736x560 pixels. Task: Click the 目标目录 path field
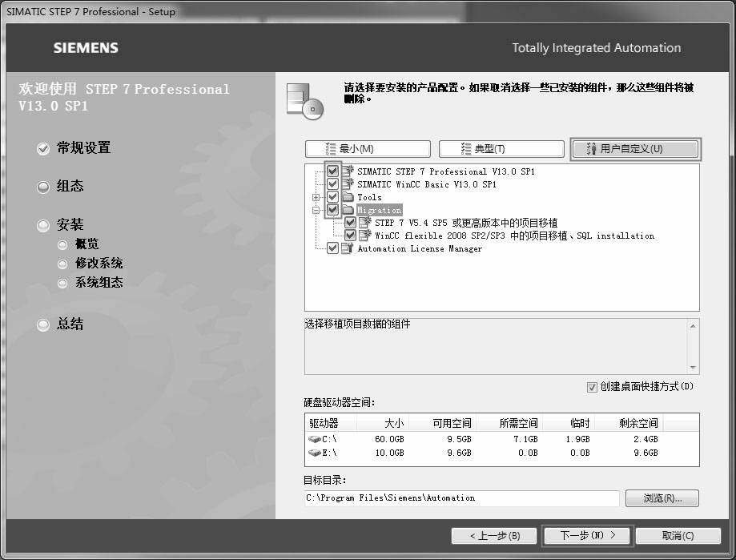(461, 498)
